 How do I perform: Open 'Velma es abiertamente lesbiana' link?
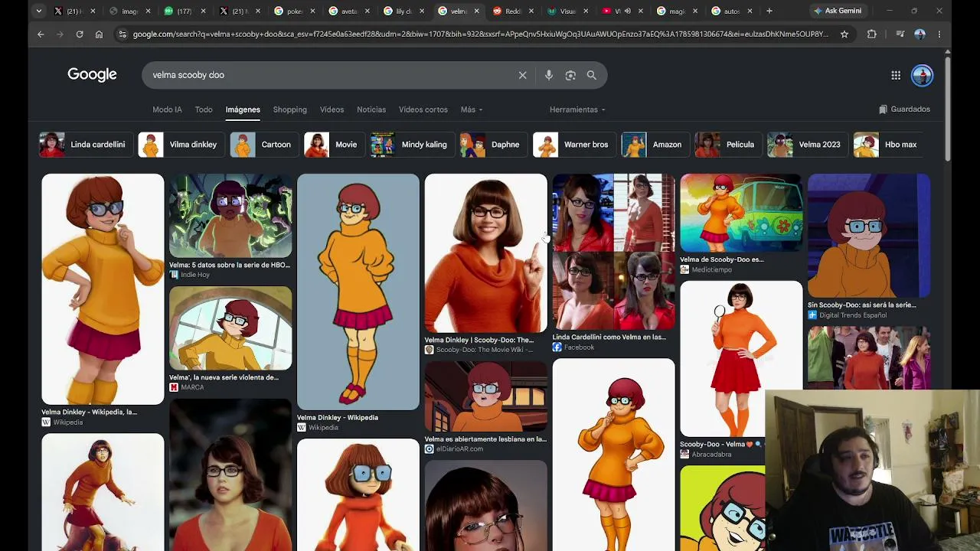pyautogui.click(x=485, y=439)
